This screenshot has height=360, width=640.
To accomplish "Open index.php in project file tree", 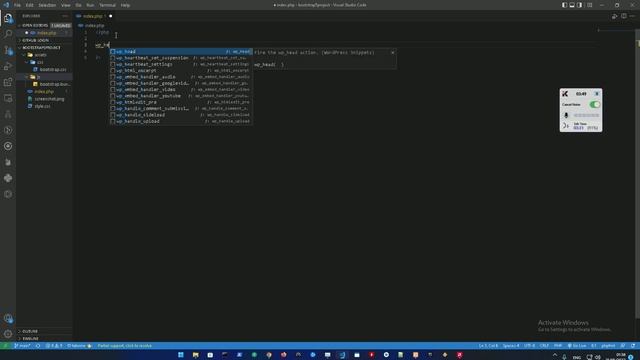I will pyautogui.click(x=44, y=91).
